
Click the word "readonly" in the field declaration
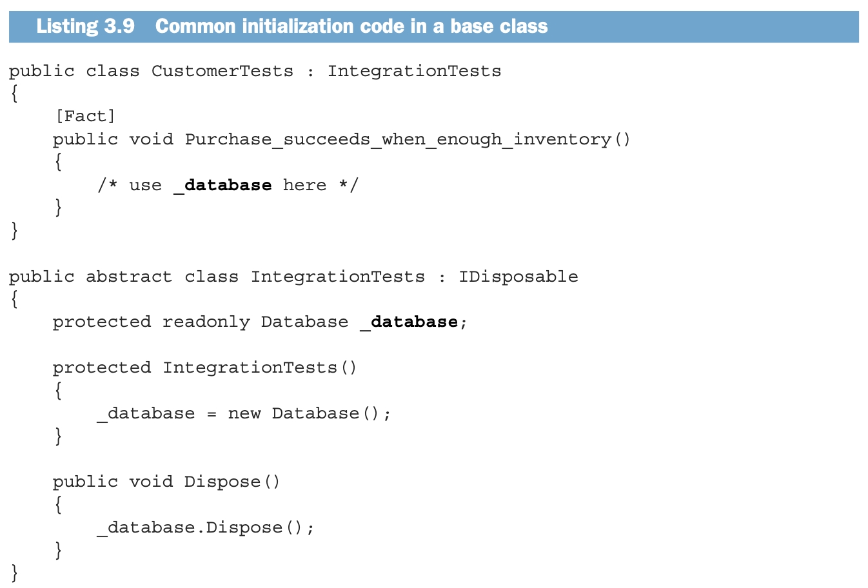coord(206,322)
